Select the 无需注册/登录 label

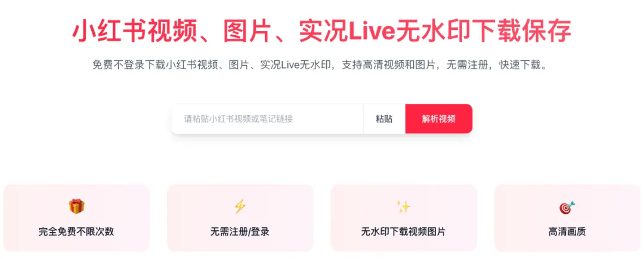(240, 232)
